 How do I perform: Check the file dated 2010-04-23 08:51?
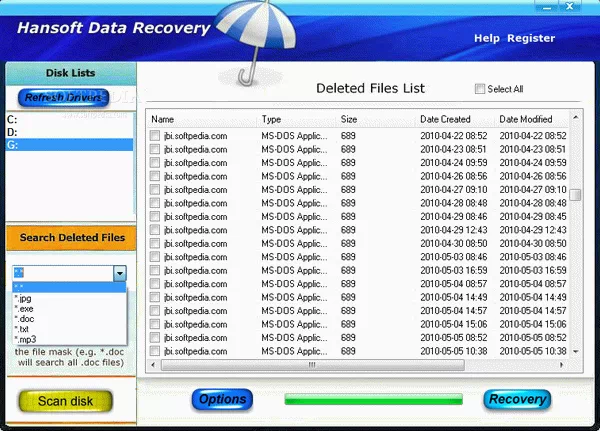click(155, 149)
